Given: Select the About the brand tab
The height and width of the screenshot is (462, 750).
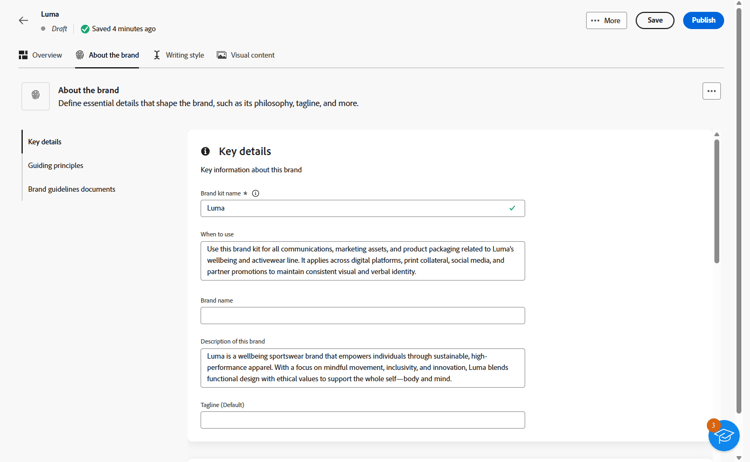Looking at the screenshot, I should point(108,55).
